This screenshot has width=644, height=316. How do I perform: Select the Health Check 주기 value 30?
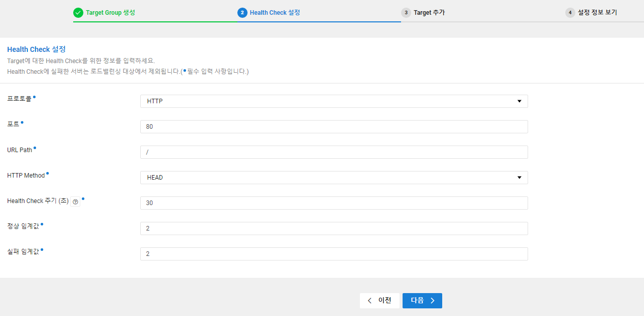coord(334,203)
